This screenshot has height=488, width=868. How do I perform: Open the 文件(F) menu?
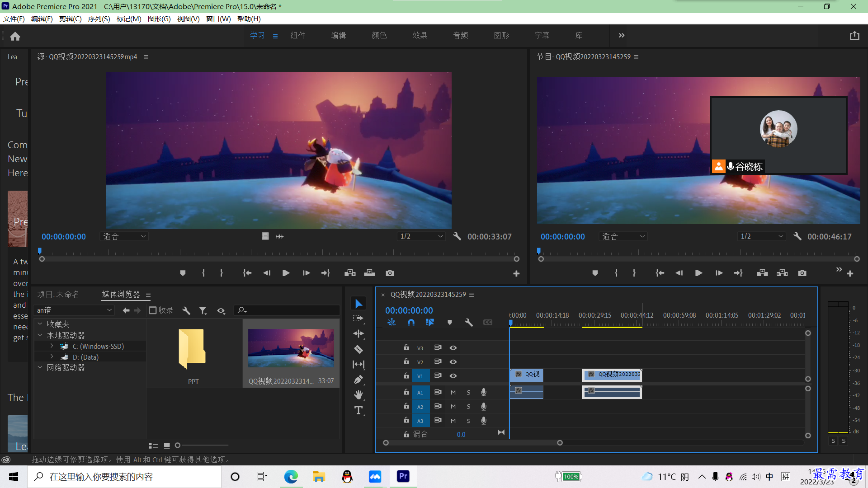coord(14,19)
